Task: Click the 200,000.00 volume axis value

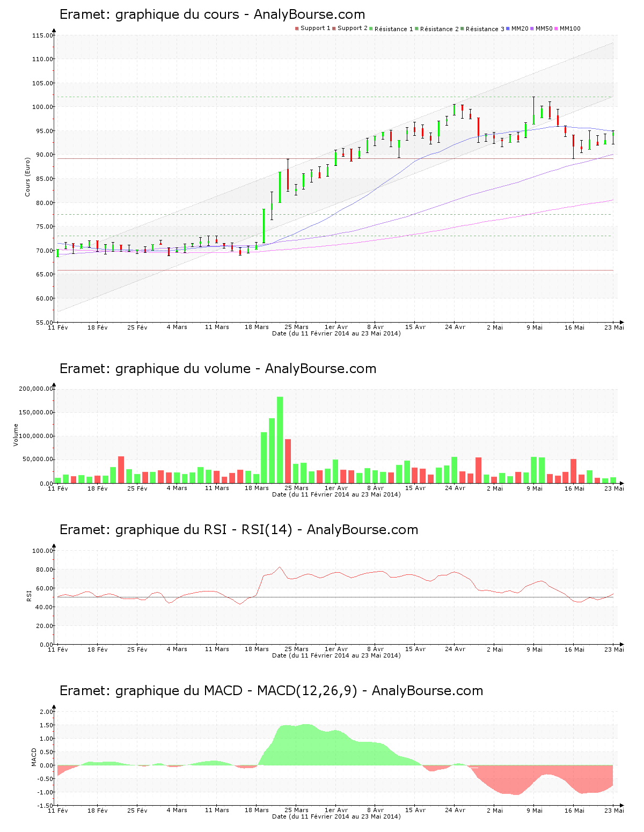Action: (x=36, y=389)
